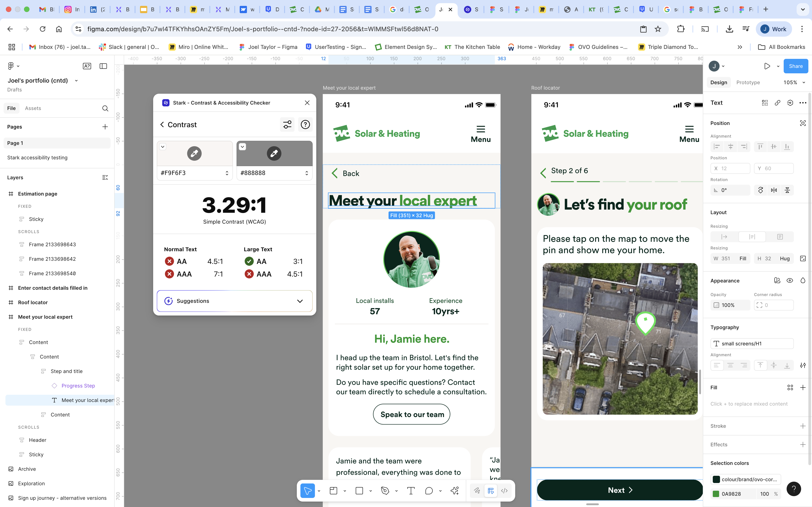
Task: Select the Comment tool in bottom toolbar
Action: pos(429,490)
